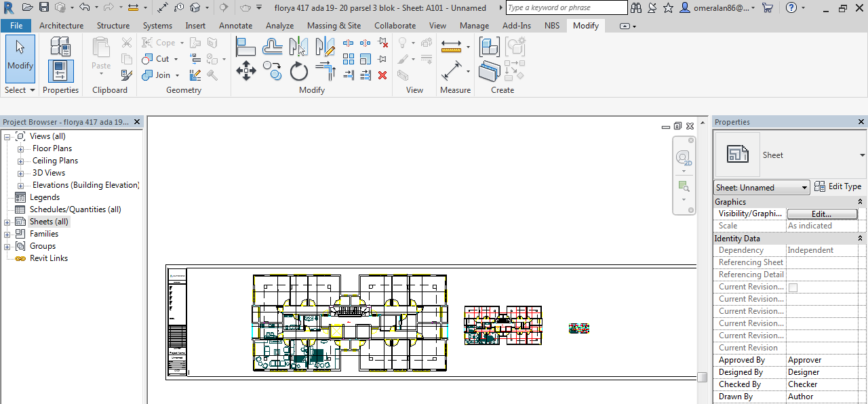Collapse the Views (all) node
The height and width of the screenshot is (404, 868).
click(7, 136)
